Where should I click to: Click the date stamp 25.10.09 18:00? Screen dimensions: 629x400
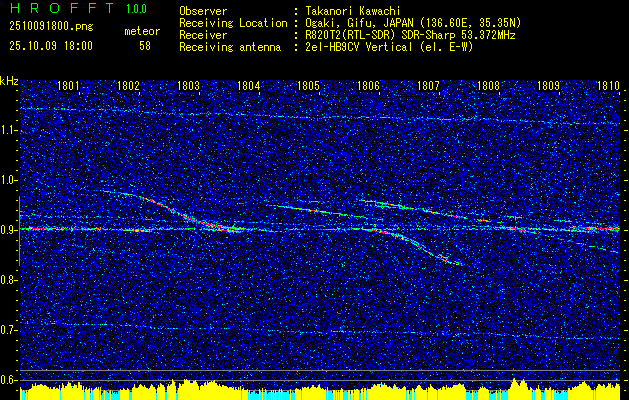pyautogui.click(x=51, y=46)
